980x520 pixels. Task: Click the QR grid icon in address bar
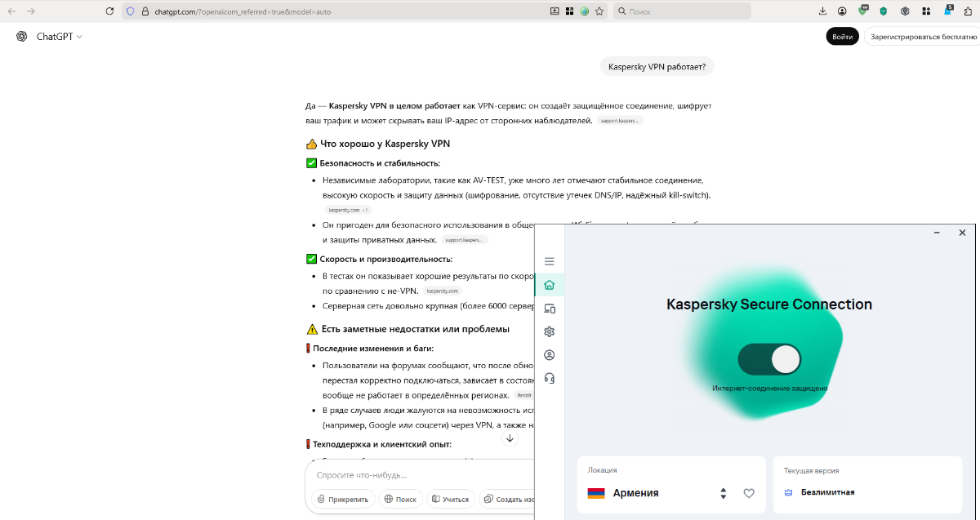[569, 11]
